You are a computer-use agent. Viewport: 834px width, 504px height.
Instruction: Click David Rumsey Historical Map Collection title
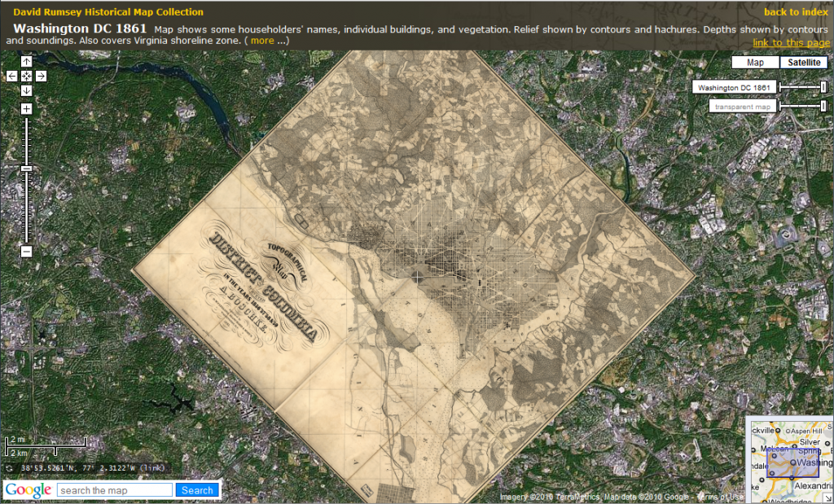108,11
